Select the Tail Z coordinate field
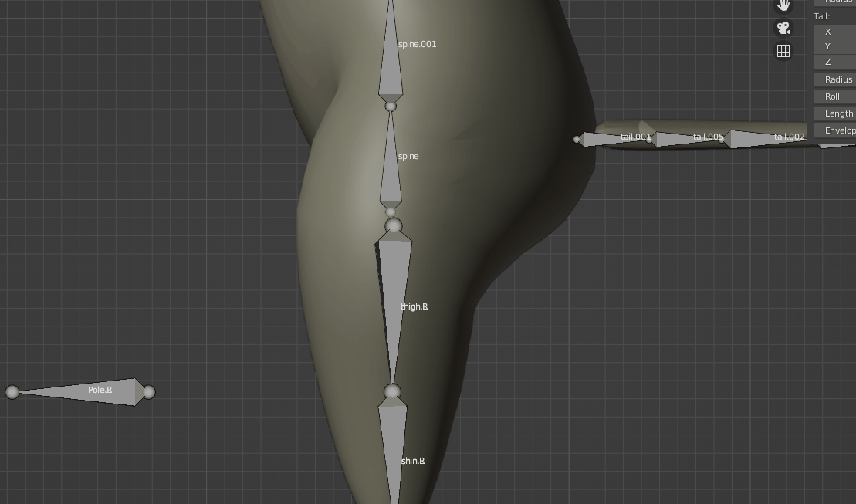Image resolution: width=856 pixels, height=504 pixels. point(834,62)
